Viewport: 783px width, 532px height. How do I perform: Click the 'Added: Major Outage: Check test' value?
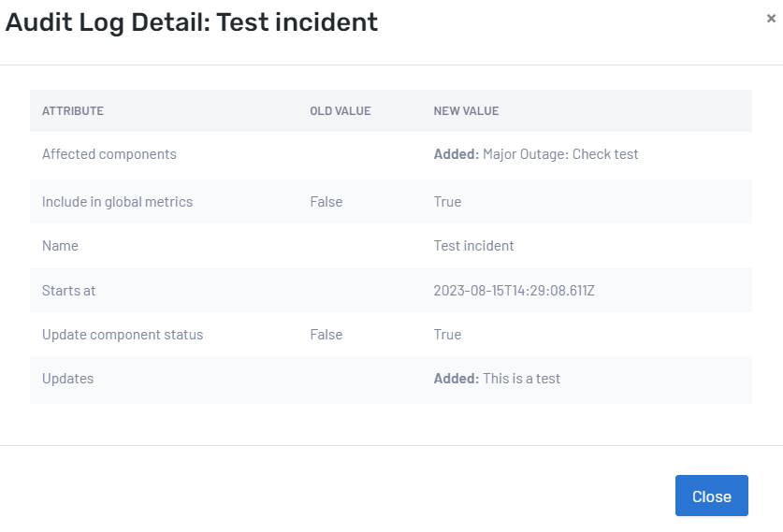click(x=536, y=154)
